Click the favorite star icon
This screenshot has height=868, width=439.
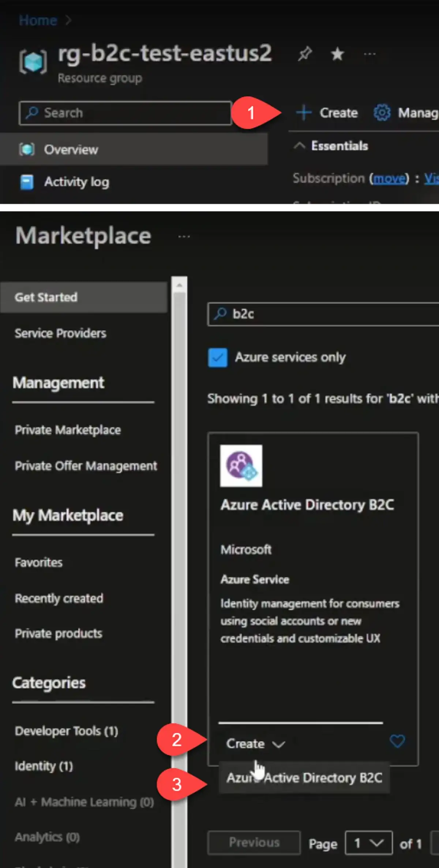pos(337,54)
